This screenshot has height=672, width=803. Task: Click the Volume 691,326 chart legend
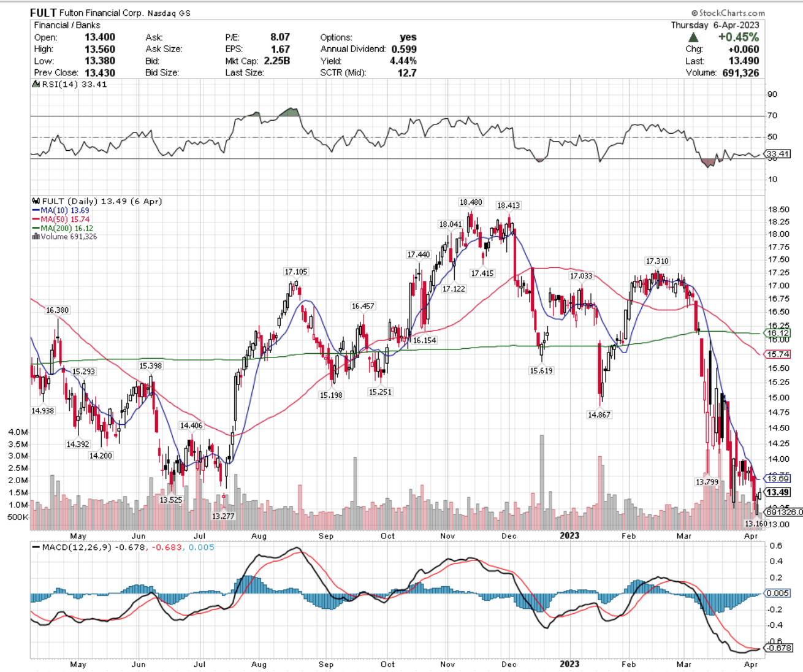(x=64, y=237)
